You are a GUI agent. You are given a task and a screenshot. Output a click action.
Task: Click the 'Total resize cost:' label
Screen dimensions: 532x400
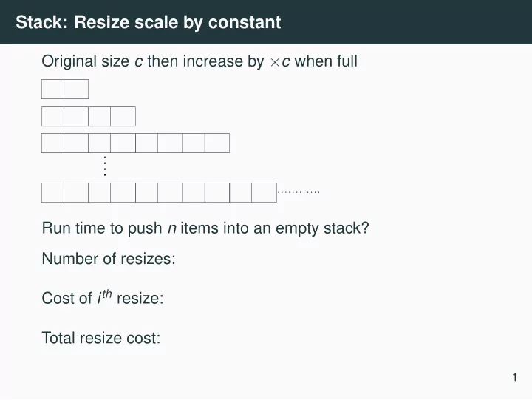point(101,338)
